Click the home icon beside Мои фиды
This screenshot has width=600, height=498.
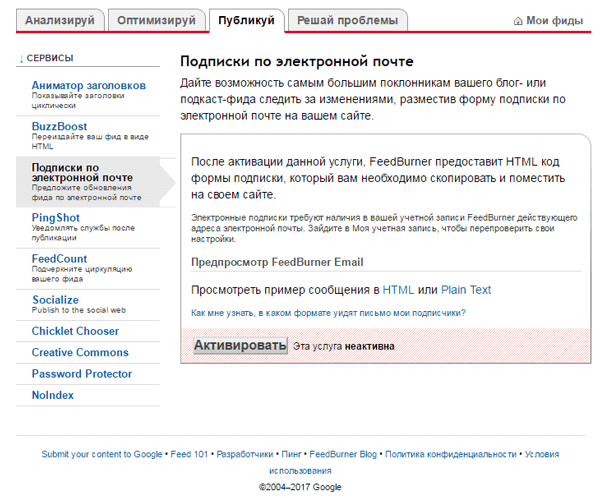pos(517,21)
